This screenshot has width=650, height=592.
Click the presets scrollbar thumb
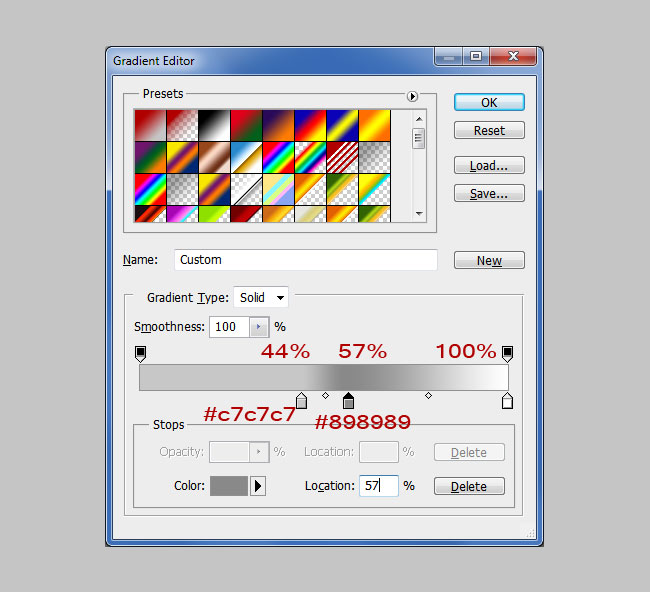(419, 138)
